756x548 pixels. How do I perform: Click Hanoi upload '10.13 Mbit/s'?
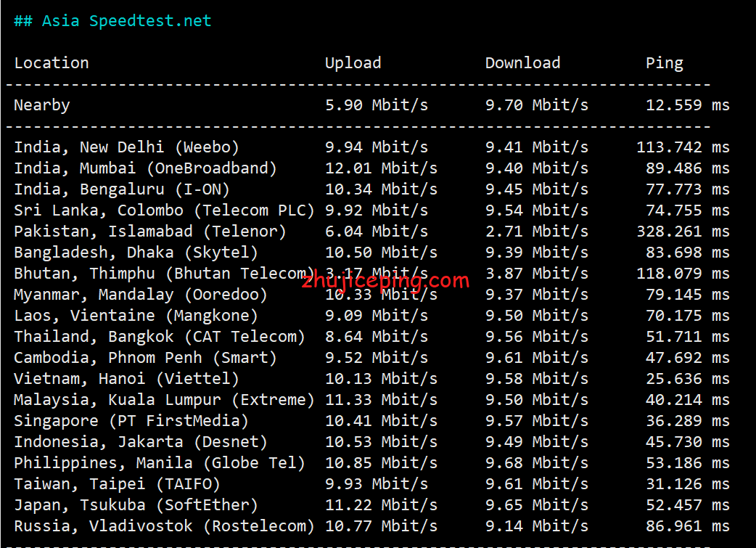(x=382, y=379)
